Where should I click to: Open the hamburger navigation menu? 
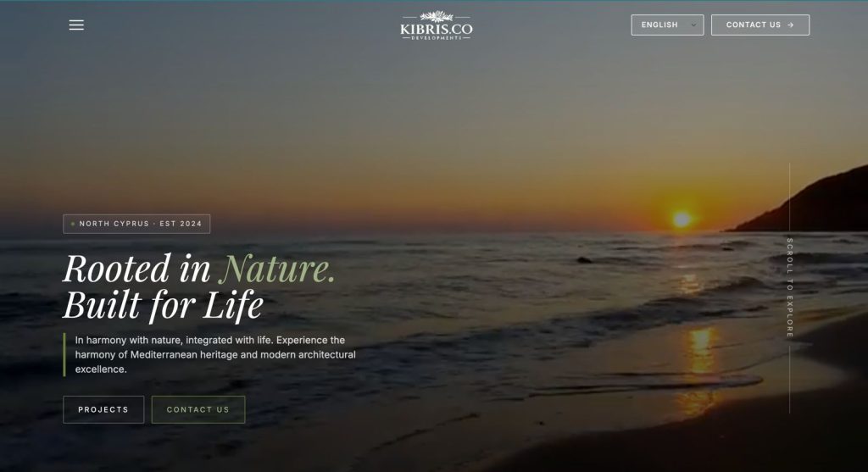[76, 25]
